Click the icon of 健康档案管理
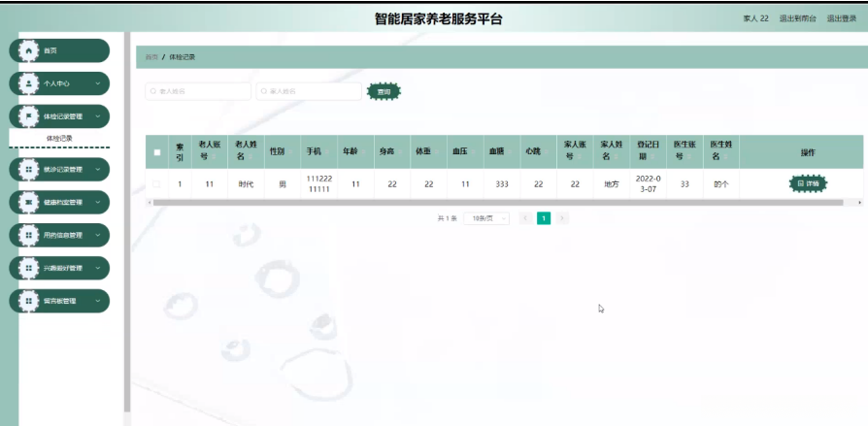The image size is (868, 426). tap(29, 202)
